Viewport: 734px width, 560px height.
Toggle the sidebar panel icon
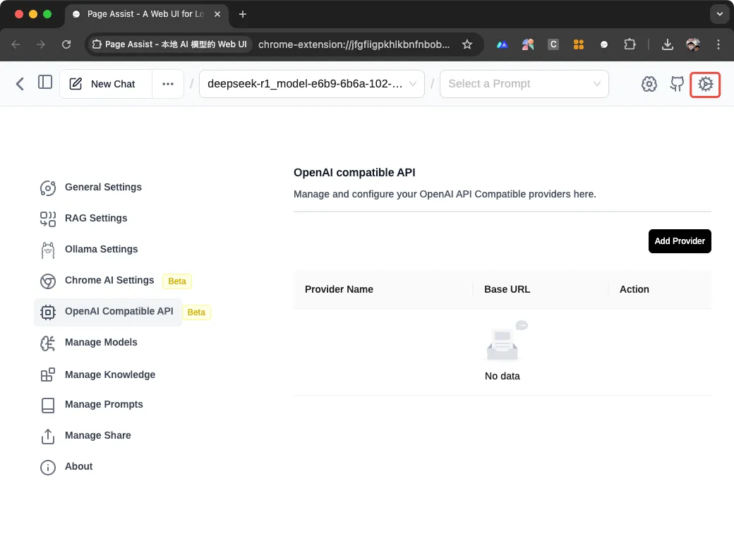tap(45, 83)
